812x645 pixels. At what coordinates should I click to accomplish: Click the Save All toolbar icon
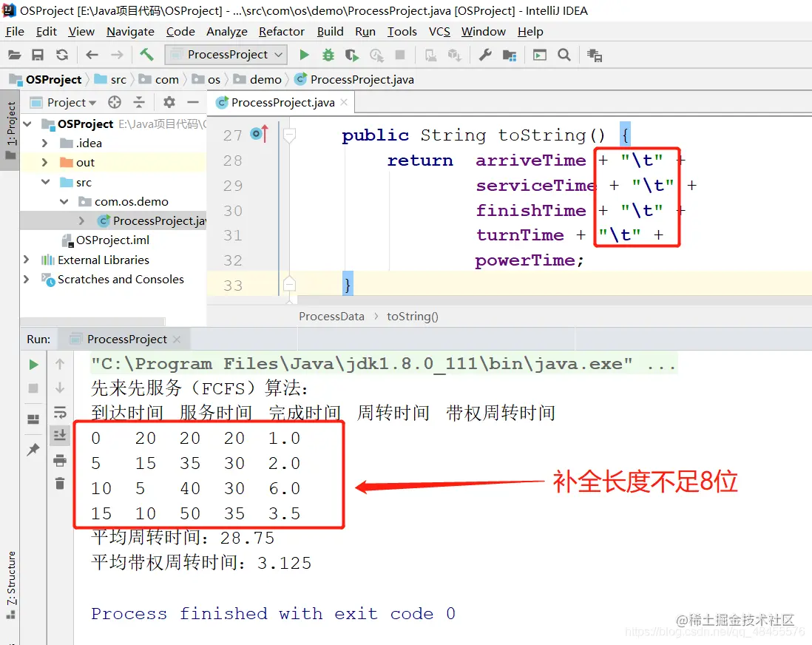[x=38, y=55]
